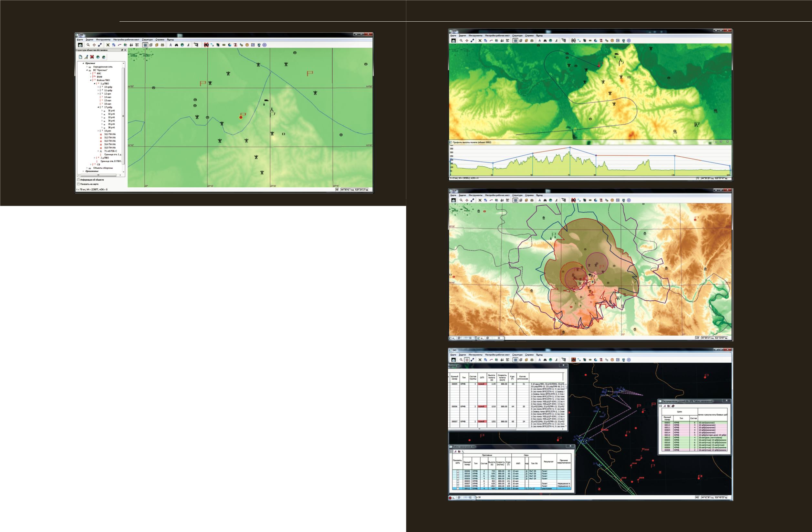
Task: Collapse the 'Войска ПВО' tree node
Action: click(x=91, y=80)
